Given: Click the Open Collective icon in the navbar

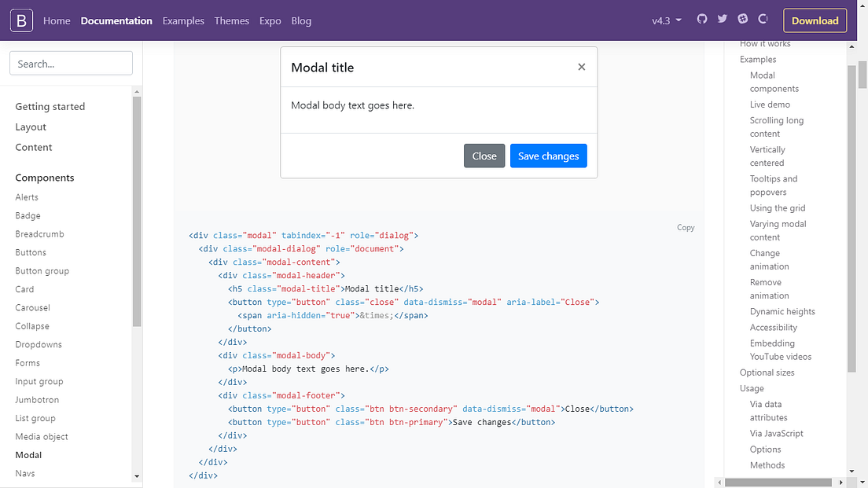Looking at the screenshot, I should (763, 19).
